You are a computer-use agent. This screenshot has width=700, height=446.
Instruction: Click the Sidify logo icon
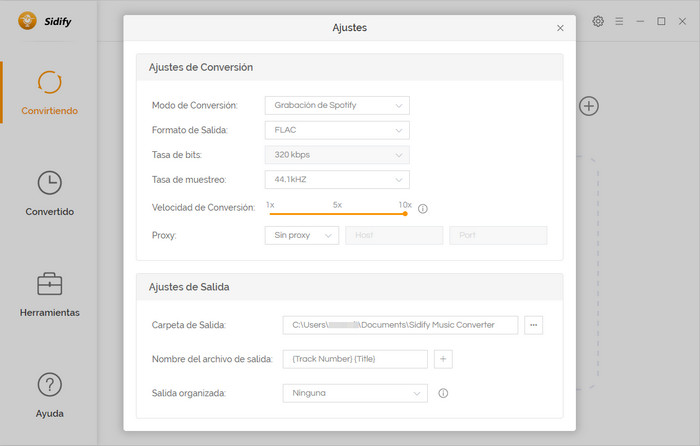point(27,21)
